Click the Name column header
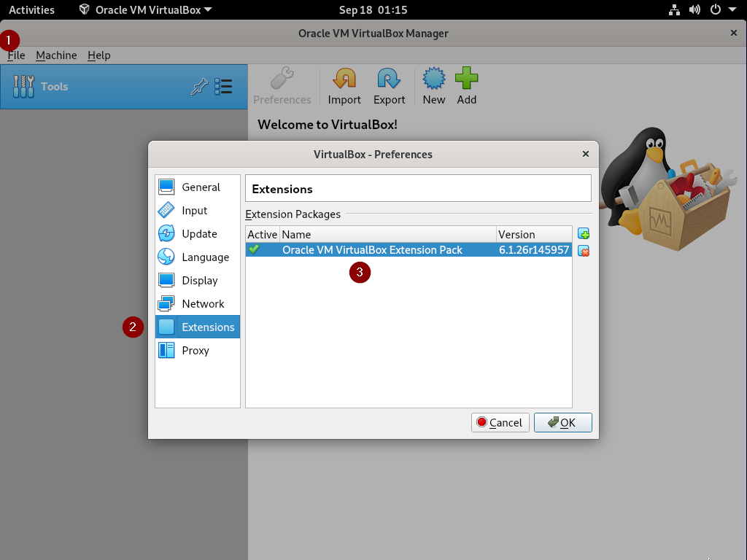 [388, 234]
